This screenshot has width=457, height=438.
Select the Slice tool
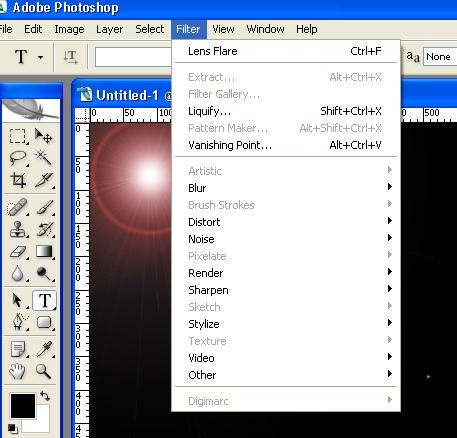click(43, 180)
